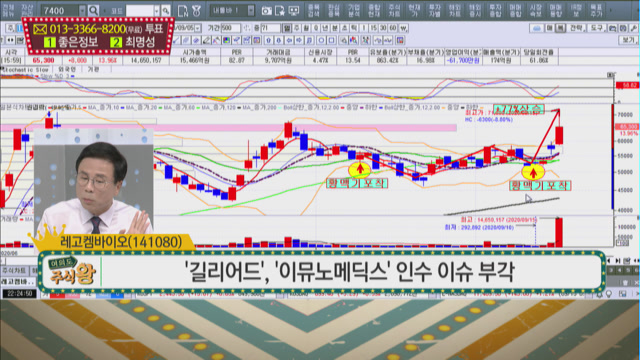Select the 월 monthly chart period toggle
This screenshot has width=640, height=360.
pos(306,28)
